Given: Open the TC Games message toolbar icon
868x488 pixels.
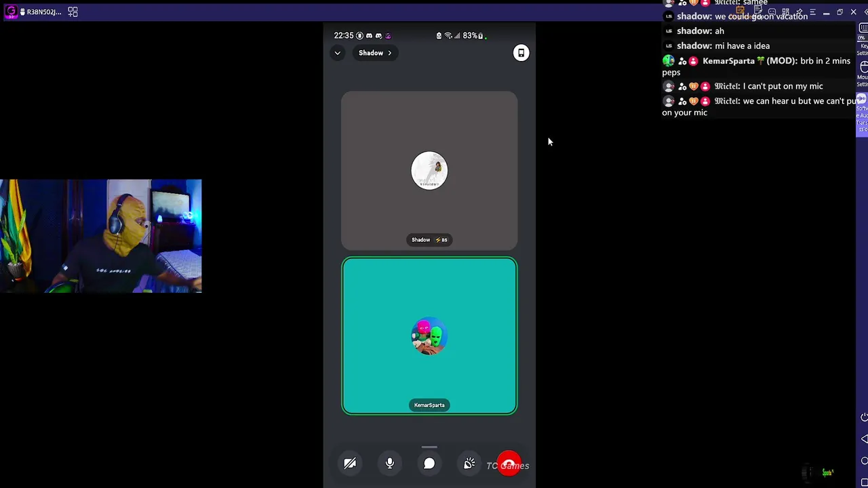Looking at the screenshot, I should [772, 12].
